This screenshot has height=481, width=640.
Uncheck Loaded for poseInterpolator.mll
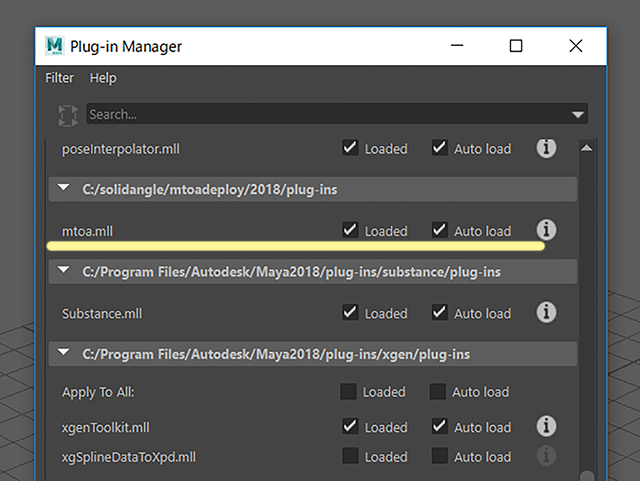pos(350,148)
